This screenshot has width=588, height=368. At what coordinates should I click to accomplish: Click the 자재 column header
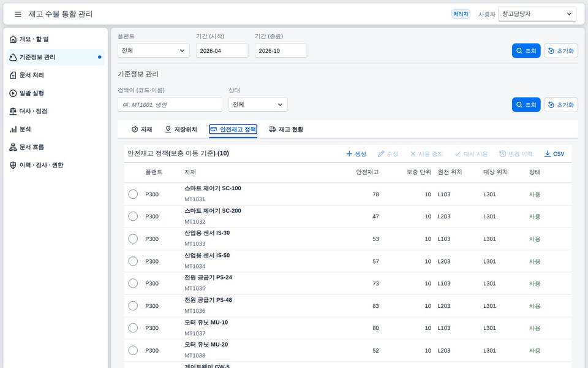tap(190, 172)
